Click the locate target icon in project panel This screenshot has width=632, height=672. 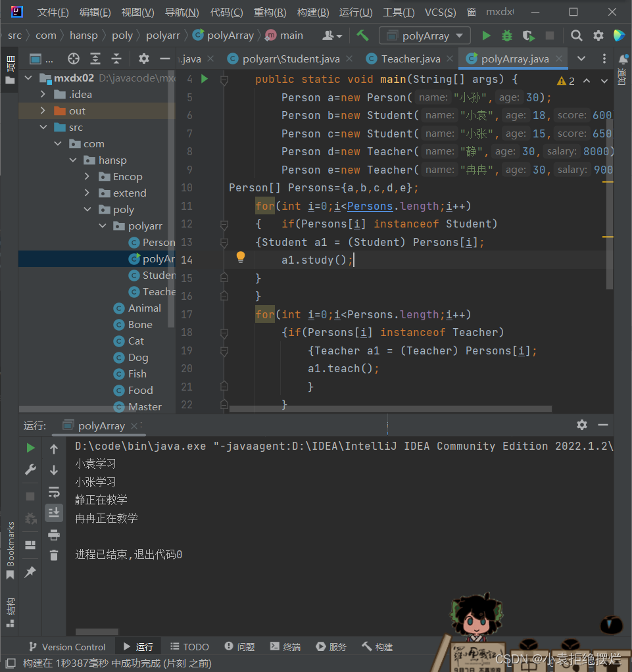point(74,59)
